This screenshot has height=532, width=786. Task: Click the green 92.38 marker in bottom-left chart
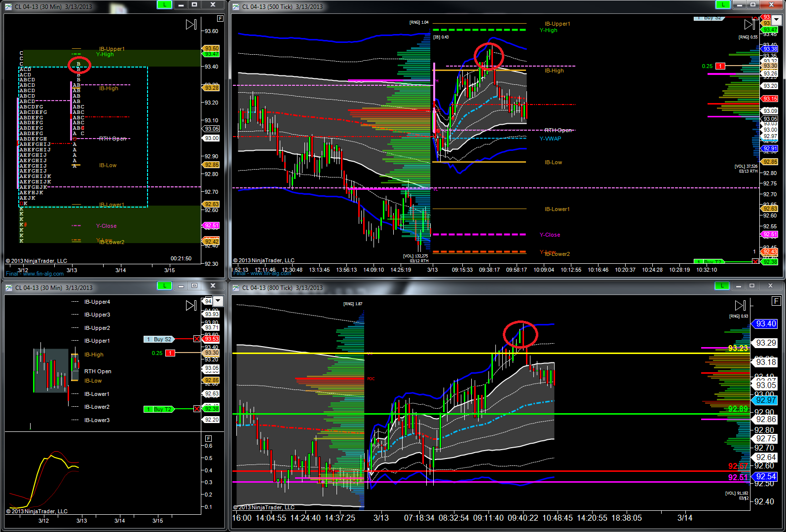[212, 409]
